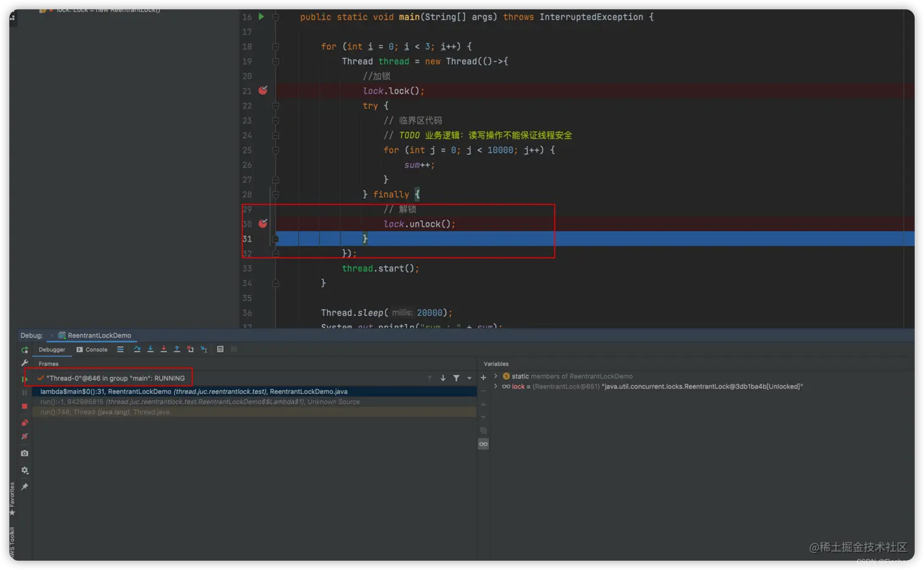924x570 pixels.
Task: Toggle the breakpoint at line 30
Action: point(263,224)
